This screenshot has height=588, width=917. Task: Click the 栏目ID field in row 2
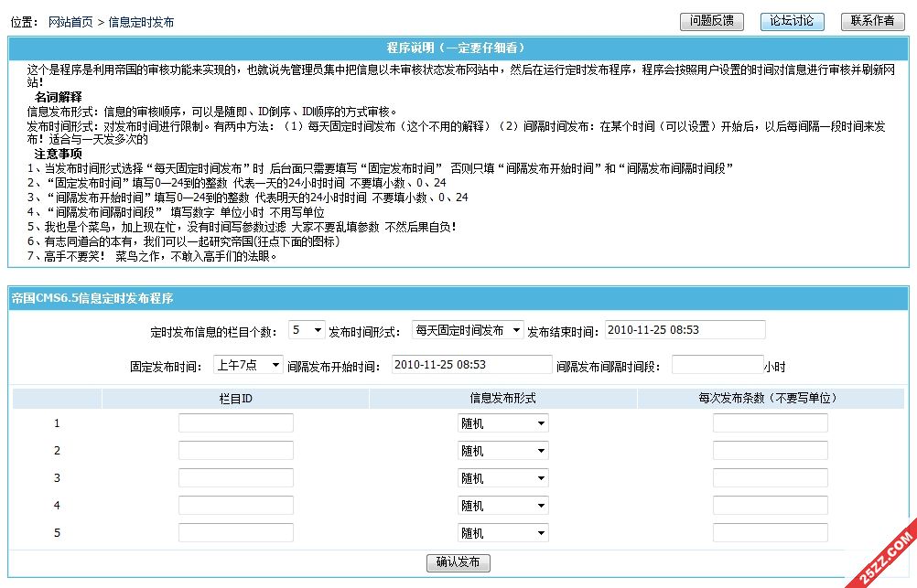pyautogui.click(x=236, y=451)
